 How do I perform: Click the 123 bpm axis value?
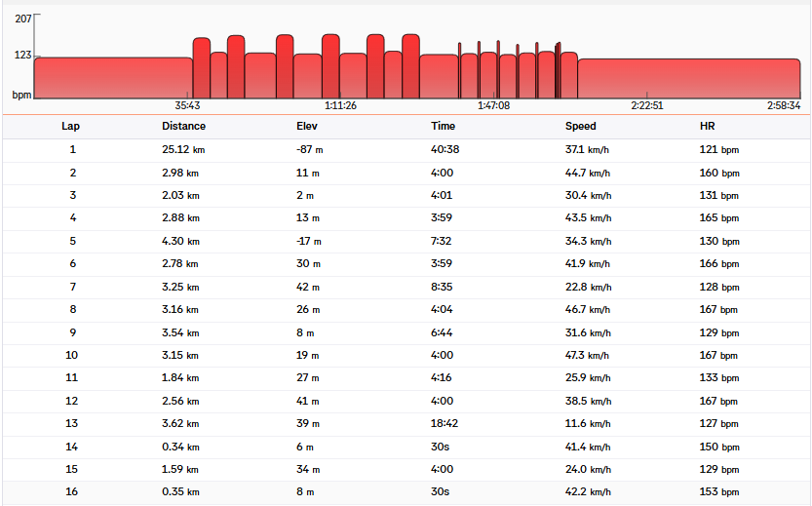22,55
